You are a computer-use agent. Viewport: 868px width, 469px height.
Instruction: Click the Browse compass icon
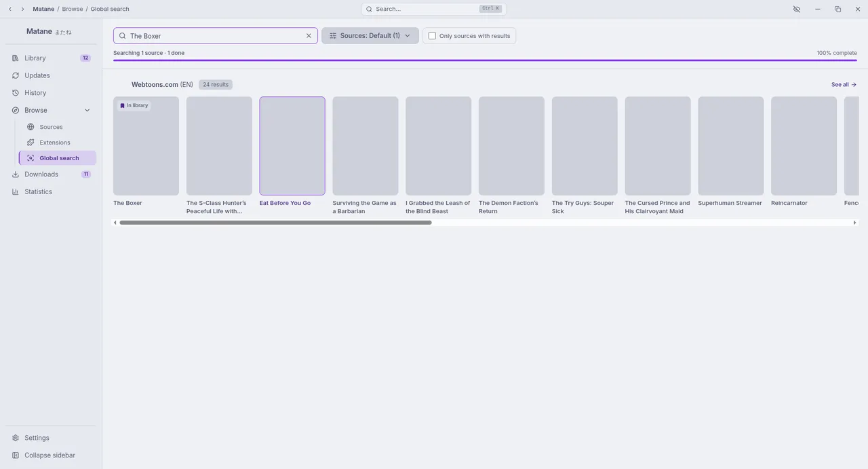[16, 111]
